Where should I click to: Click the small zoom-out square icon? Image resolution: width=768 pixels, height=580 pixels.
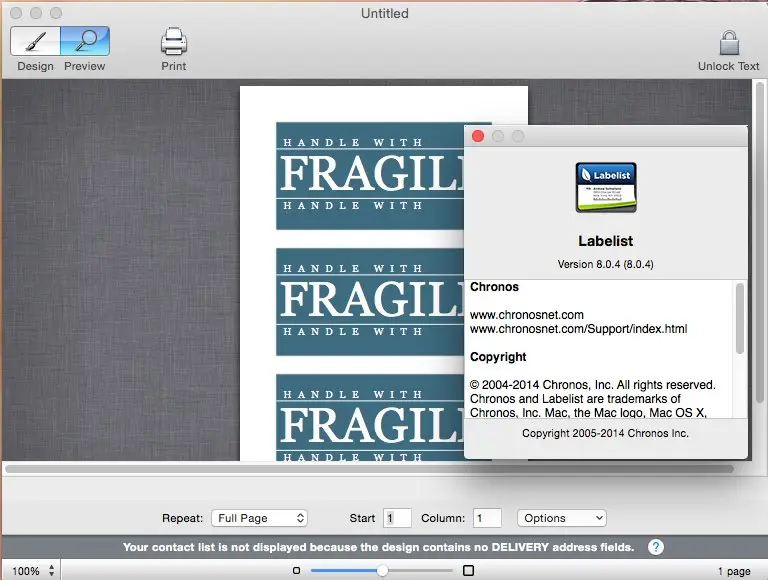click(x=296, y=570)
